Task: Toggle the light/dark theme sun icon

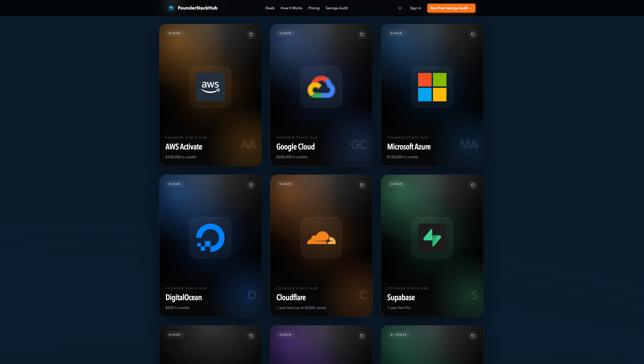Action: point(400,8)
